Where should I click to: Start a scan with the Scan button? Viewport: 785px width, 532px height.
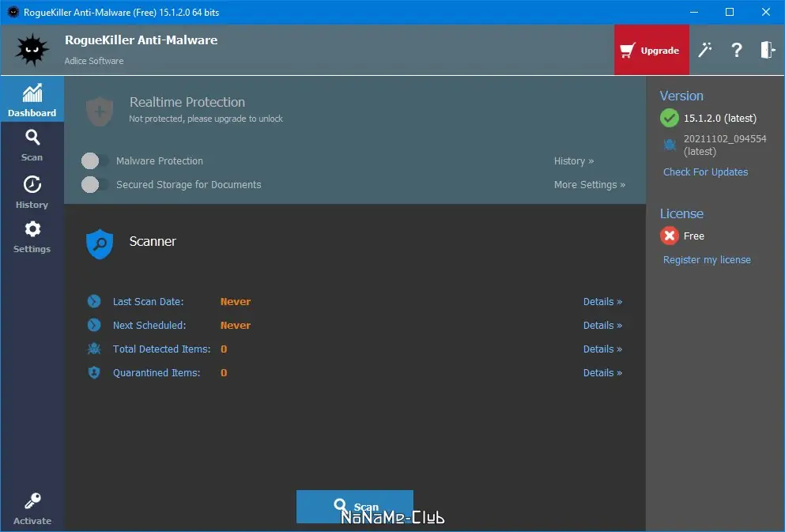(x=354, y=507)
